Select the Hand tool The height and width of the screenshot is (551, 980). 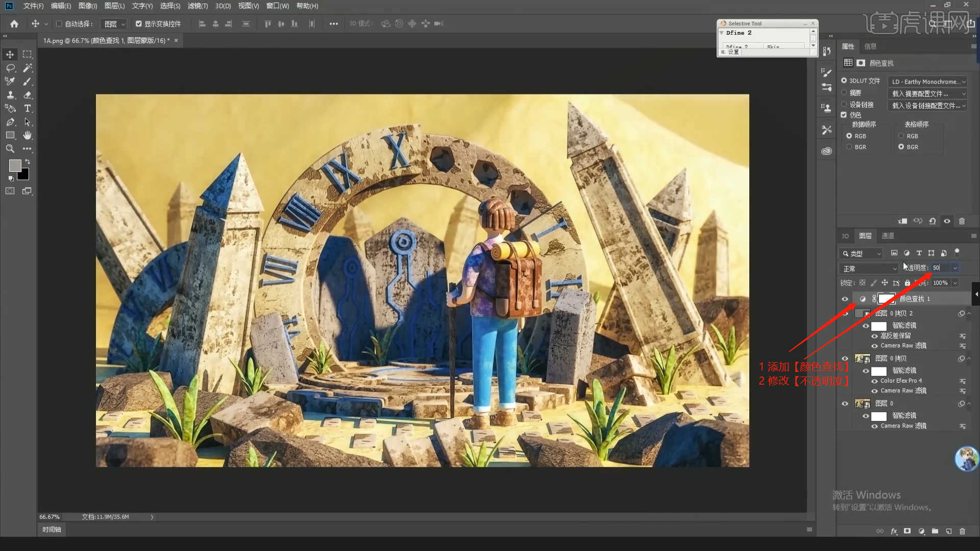28,135
